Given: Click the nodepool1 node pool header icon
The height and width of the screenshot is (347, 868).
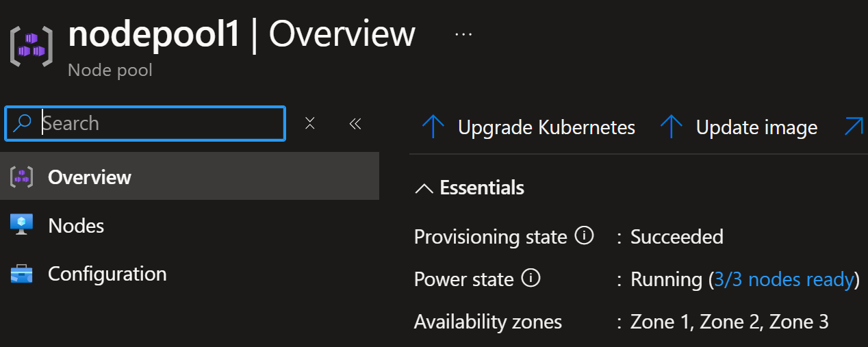Looking at the screenshot, I should click(x=31, y=47).
